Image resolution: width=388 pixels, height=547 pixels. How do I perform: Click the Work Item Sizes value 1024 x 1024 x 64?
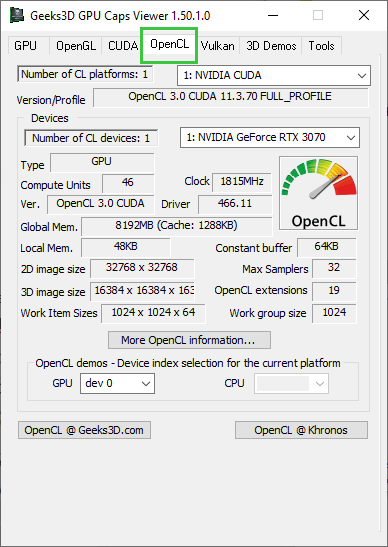[154, 314]
